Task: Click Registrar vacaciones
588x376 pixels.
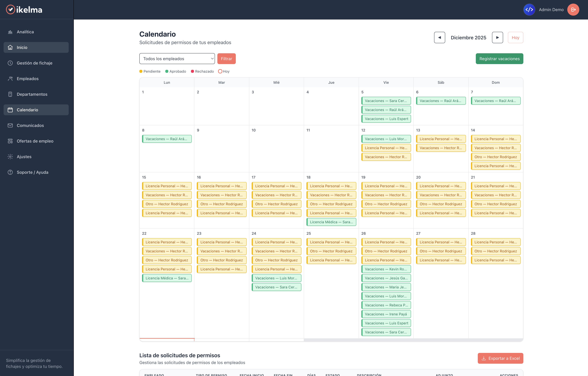Action: point(499,58)
